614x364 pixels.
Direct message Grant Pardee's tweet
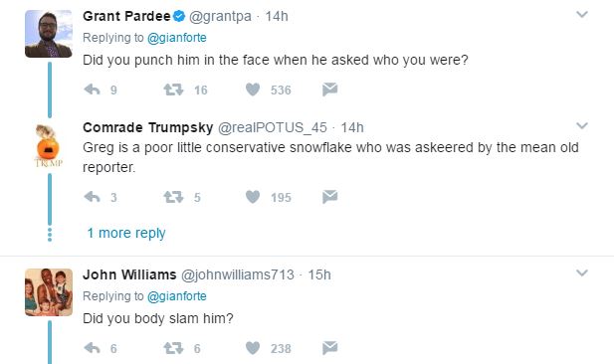pos(329,90)
